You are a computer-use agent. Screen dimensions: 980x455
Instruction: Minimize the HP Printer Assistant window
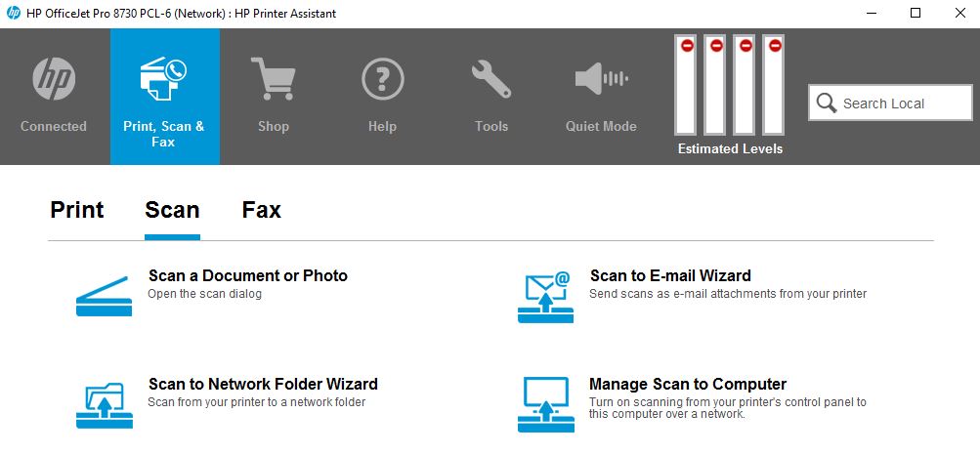871,13
